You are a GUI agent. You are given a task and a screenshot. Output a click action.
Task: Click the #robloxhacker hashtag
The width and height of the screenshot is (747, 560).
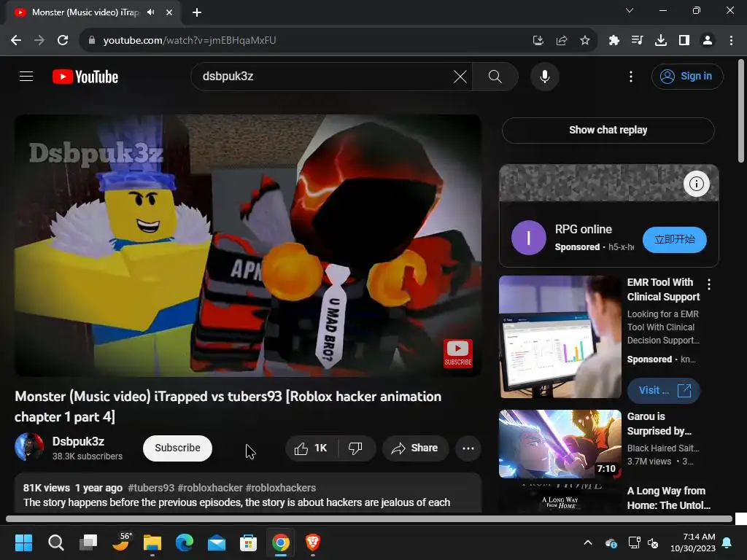(x=210, y=488)
